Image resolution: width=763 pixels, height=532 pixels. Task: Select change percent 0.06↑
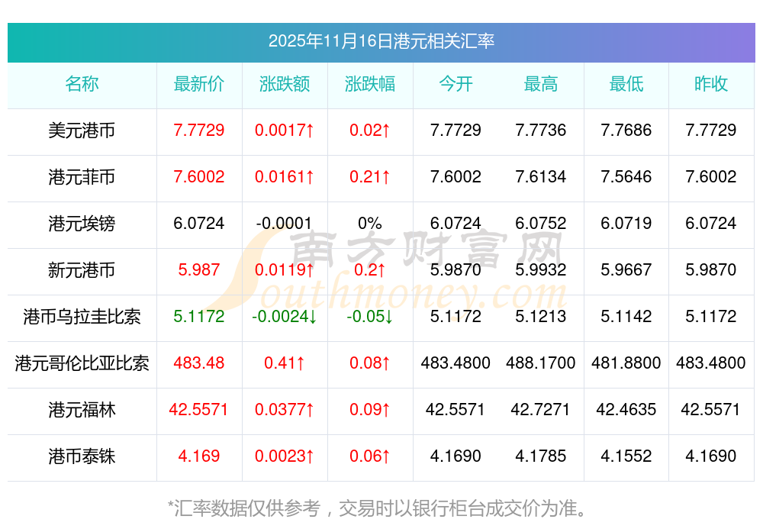coord(370,456)
